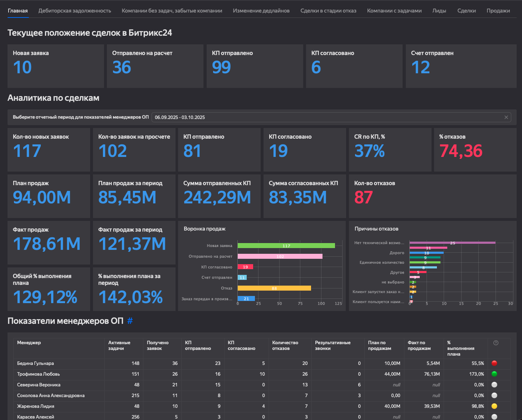
Task: Click the hash anchor next to Показатели менеджеров ОП
Action: pyautogui.click(x=130, y=321)
